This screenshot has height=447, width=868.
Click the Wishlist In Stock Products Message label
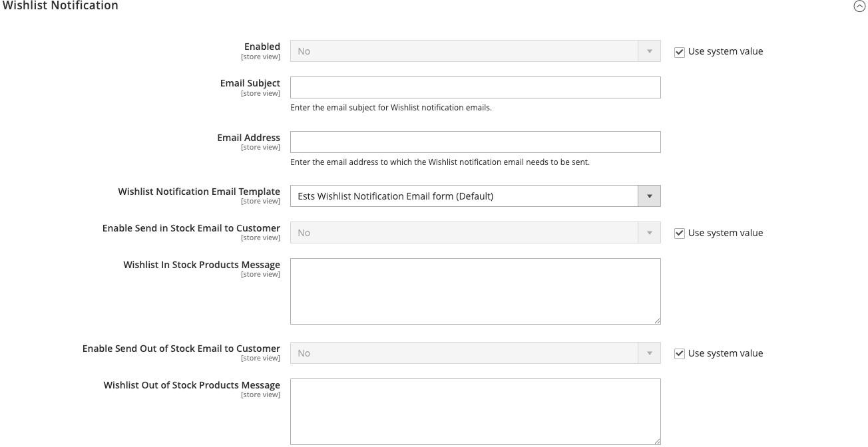point(202,265)
